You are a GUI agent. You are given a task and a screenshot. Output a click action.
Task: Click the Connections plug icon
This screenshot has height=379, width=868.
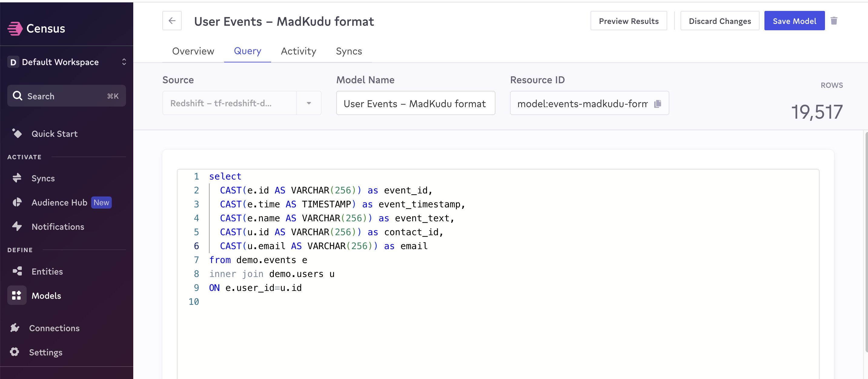click(15, 328)
